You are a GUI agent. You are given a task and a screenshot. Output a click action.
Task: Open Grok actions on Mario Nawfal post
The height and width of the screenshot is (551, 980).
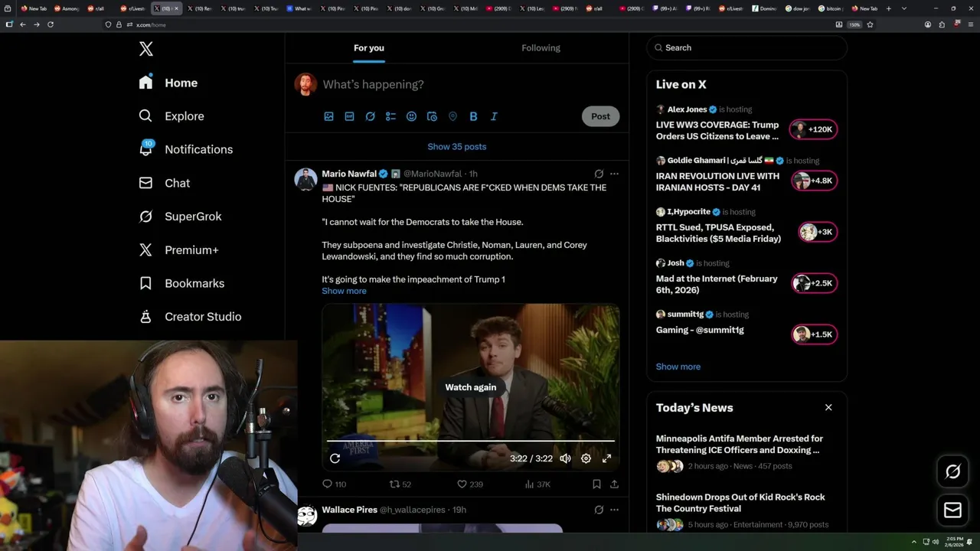[599, 174]
